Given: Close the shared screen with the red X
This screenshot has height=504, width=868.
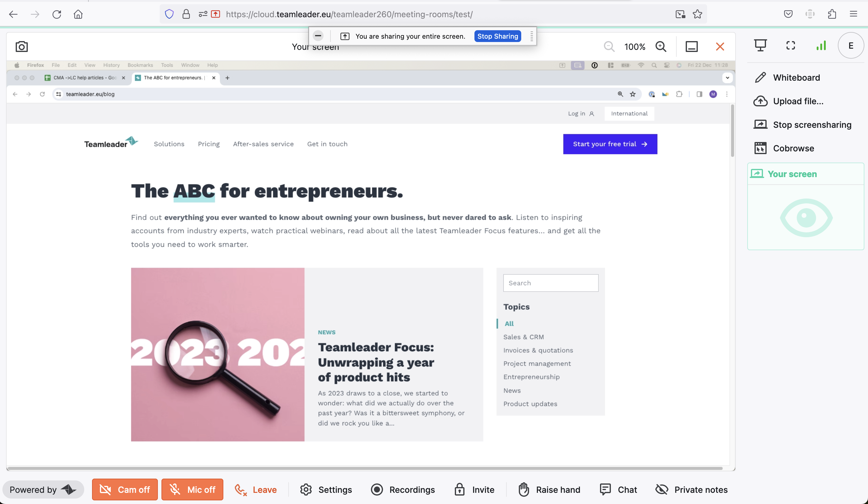Looking at the screenshot, I should tap(720, 47).
